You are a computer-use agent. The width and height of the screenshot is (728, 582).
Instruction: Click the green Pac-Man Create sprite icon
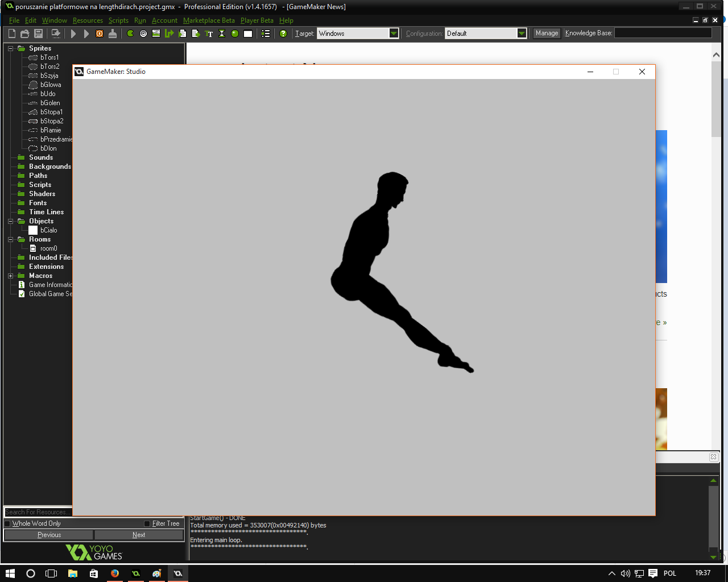(x=130, y=34)
